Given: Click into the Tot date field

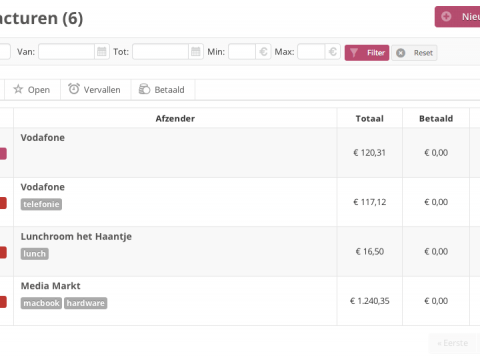Looking at the screenshot, I should click(161, 52).
